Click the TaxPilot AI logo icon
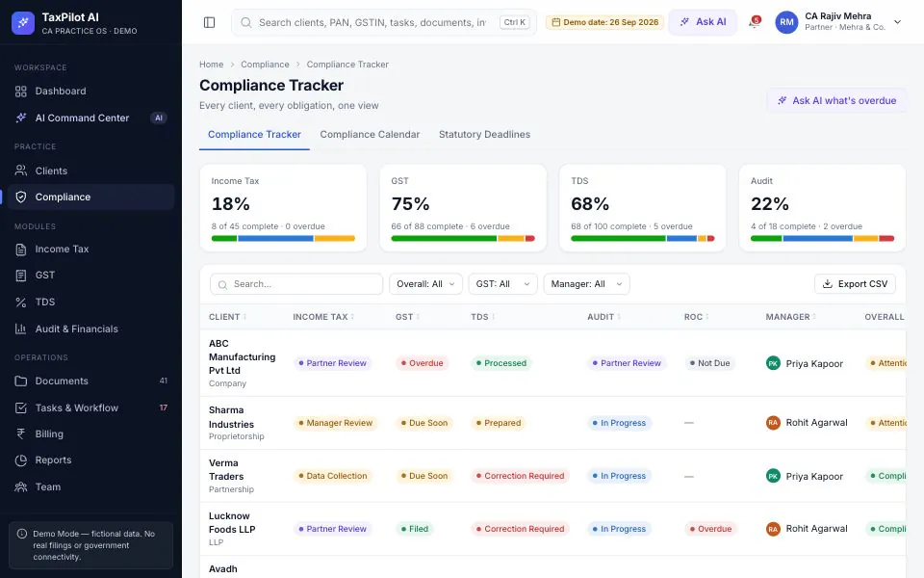 pyautogui.click(x=23, y=23)
